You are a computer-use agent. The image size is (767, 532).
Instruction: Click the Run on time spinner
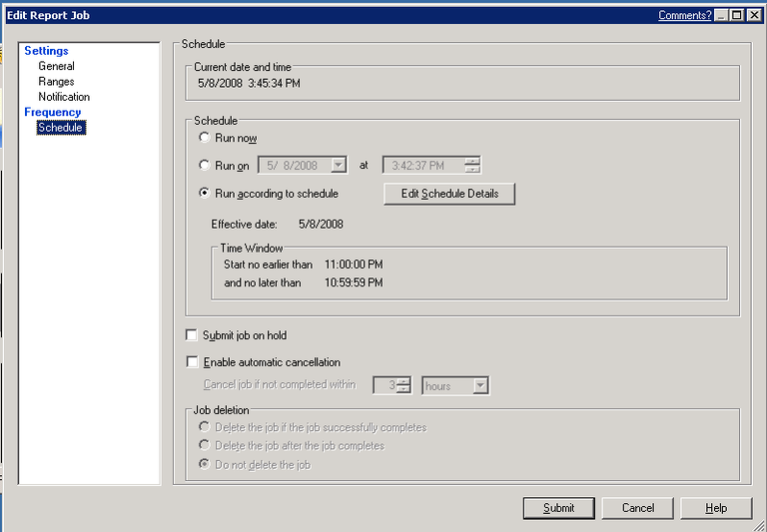point(473,166)
